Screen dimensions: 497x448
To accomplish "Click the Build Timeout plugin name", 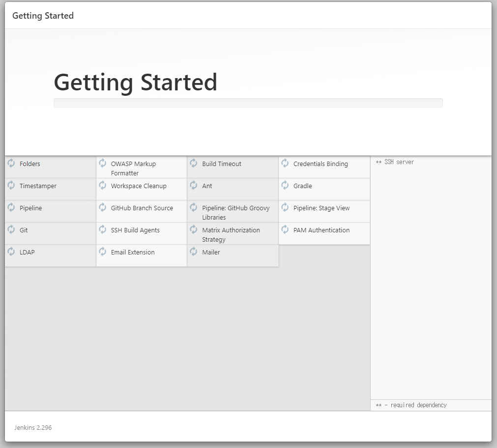I will coord(222,164).
